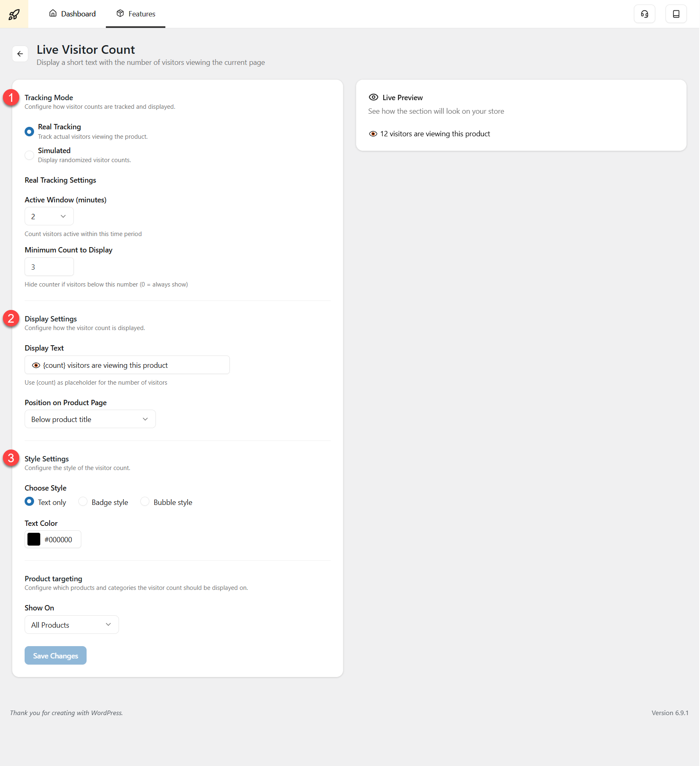Image resolution: width=700 pixels, height=766 pixels.
Task: Open the black Text Color swatch
Action: 34,539
